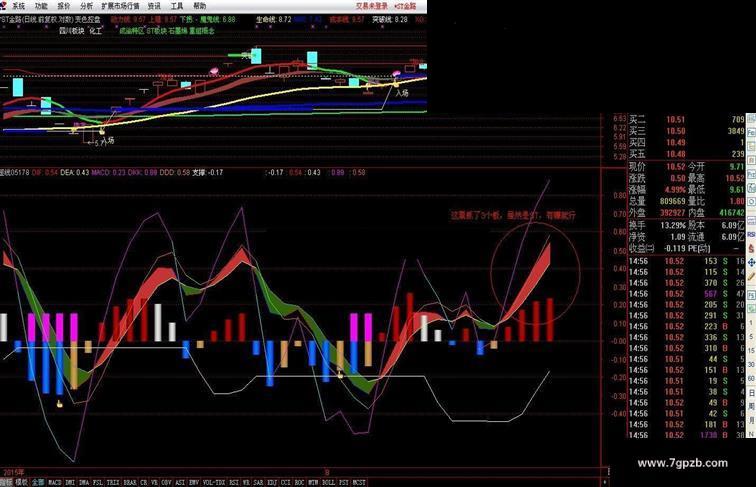This screenshot has width=756, height=487.
Task: Click the indicator tab scroll arrow
Action: [x=605, y=482]
